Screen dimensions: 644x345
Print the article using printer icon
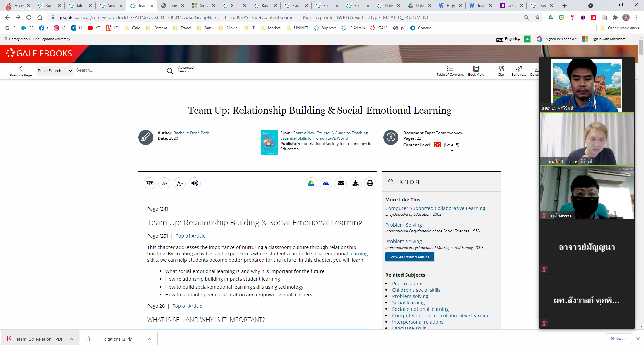click(370, 183)
